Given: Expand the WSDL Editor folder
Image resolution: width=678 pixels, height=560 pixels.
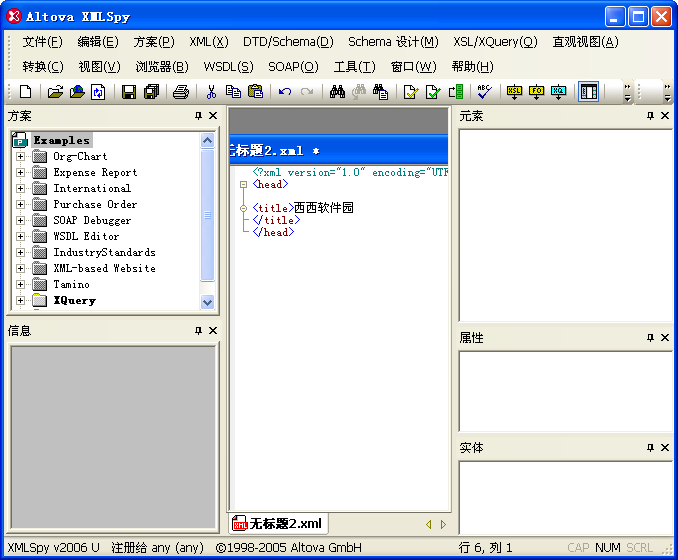Looking at the screenshot, I should (20, 237).
